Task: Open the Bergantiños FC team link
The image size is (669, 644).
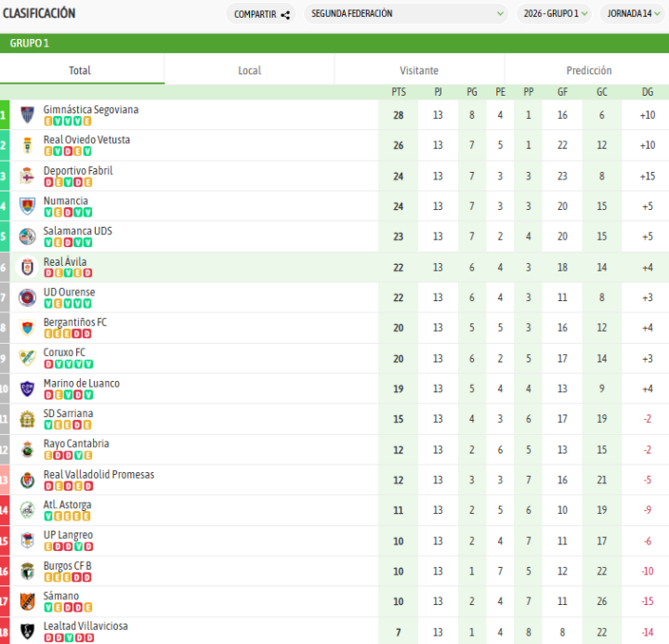Action: 74,322
